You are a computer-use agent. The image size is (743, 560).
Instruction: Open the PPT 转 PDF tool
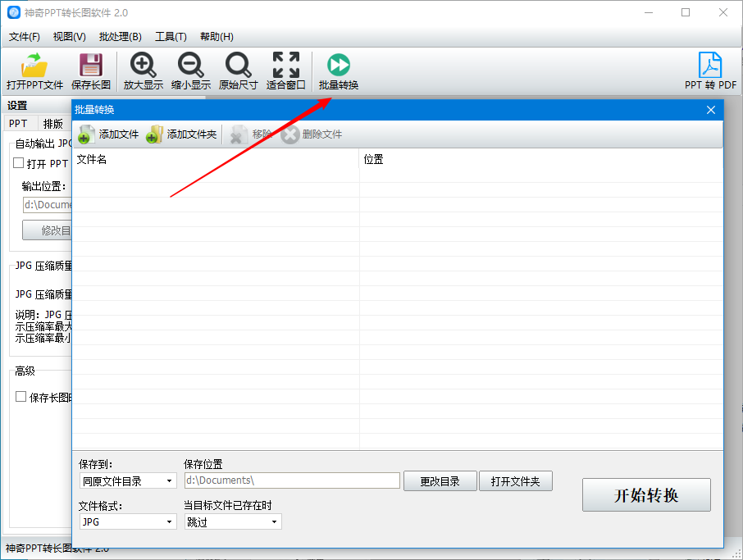pos(710,71)
